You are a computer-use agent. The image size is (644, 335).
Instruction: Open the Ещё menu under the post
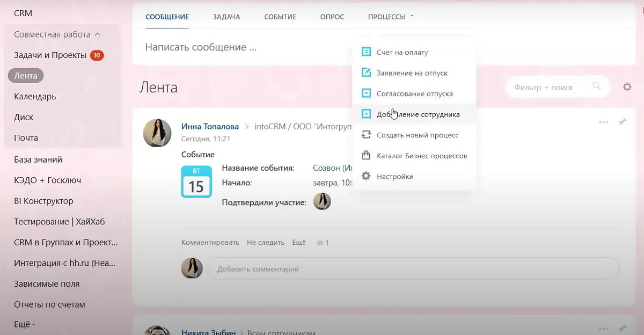click(x=299, y=242)
